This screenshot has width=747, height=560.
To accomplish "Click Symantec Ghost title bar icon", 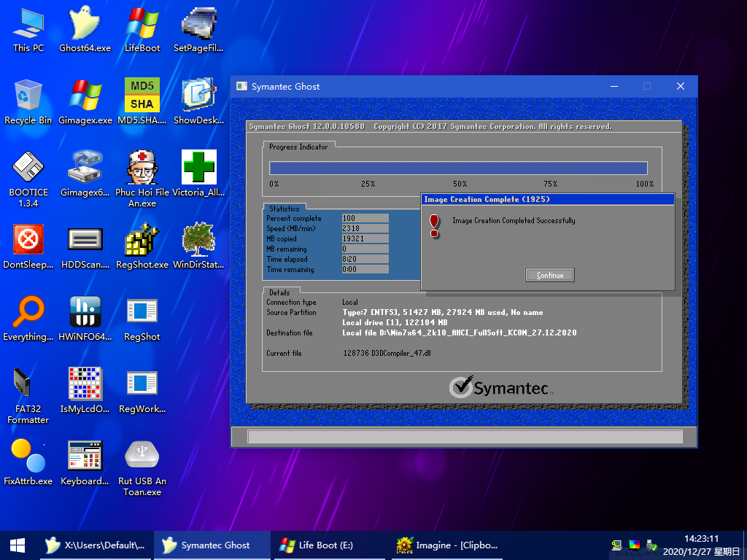I will [242, 86].
